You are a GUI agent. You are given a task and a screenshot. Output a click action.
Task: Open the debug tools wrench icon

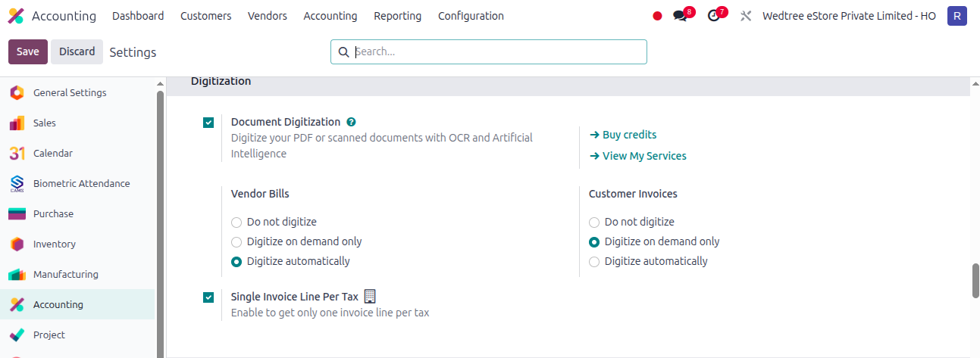746,16
